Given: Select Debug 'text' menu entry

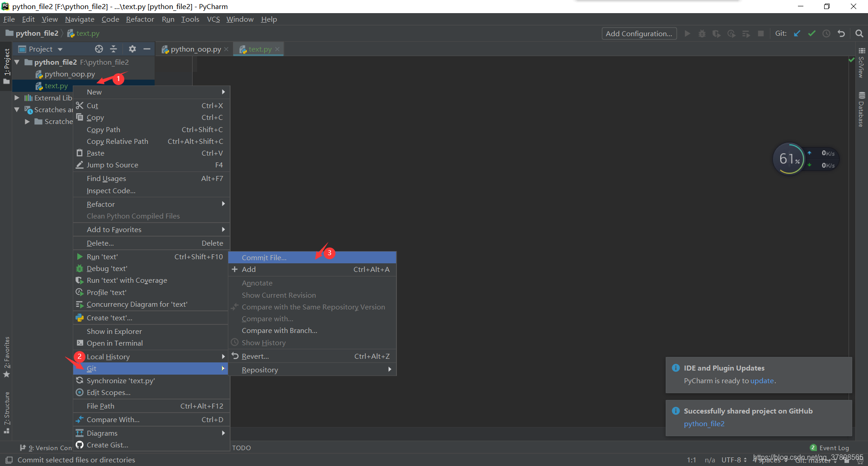Looking at the screenshot, I should pyautogui.click(x=151, y=268).
